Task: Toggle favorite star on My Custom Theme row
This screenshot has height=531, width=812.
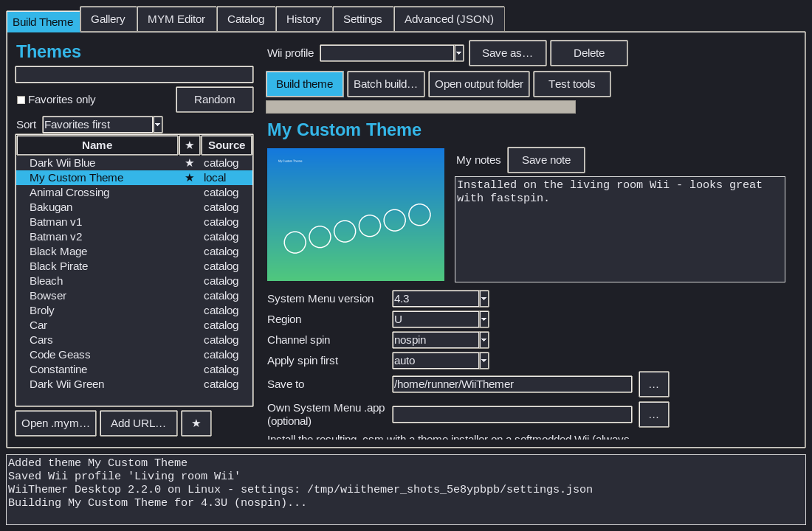Action: (x=190, y=178)
